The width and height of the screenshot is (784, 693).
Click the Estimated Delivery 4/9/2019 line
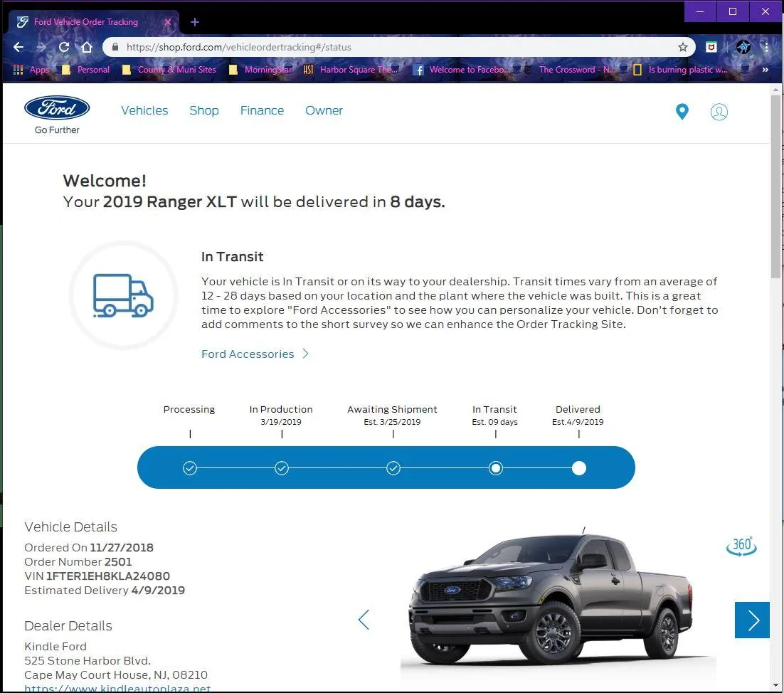pos(105,591)
